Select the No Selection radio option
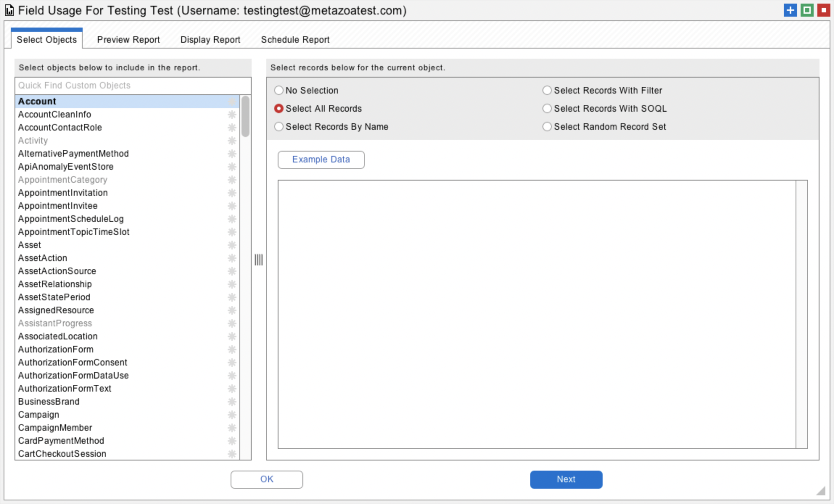Viewport: 834px width, 504px height. click(278, 90)
